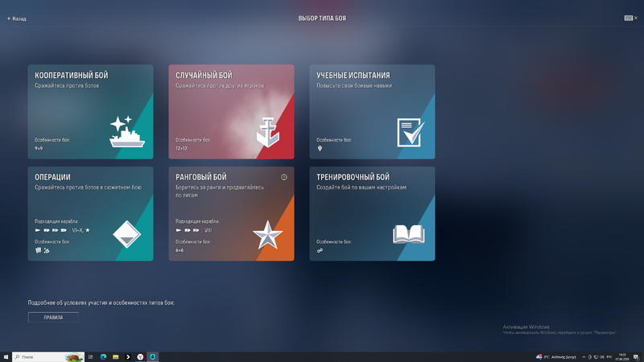This screenshot has height=362, width=644.
Task: Click the ВЫБОР ТИПА БОЯ title text
Action: [322, 19]
